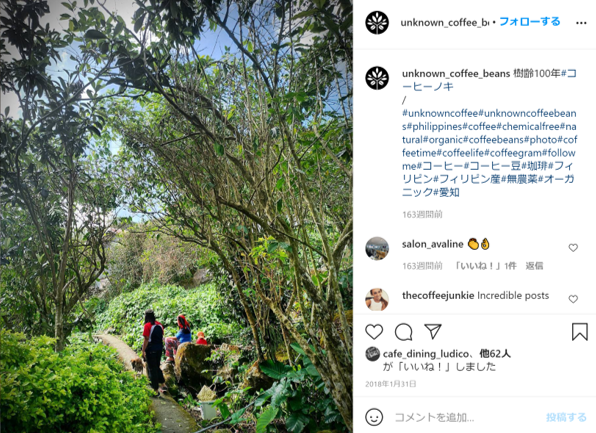View the 他62人 likes list

coord(495,354)
